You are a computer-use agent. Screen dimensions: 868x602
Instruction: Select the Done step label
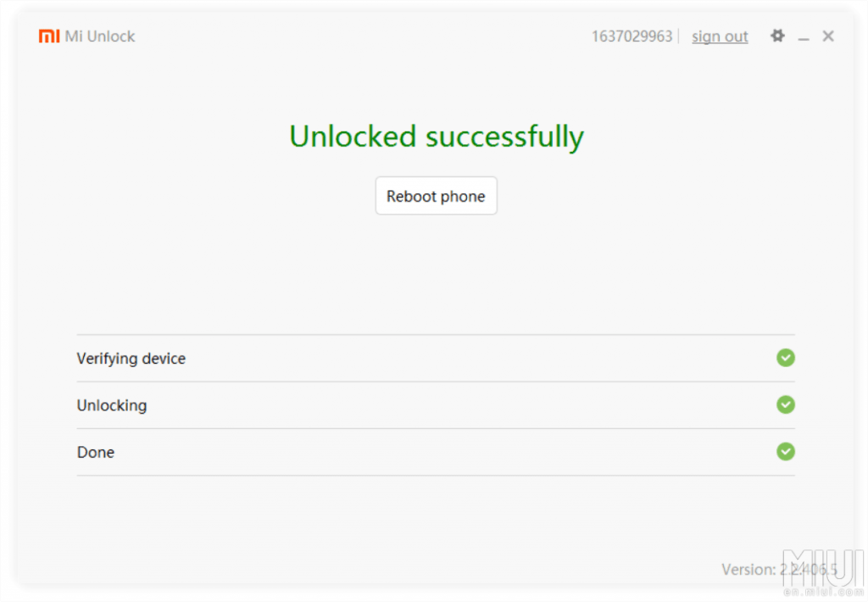96,452
